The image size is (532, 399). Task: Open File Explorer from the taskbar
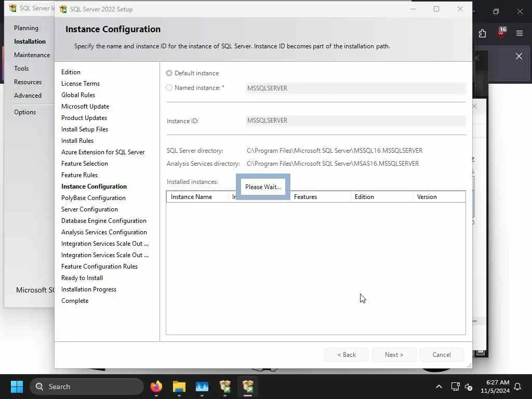pos(179,387)
